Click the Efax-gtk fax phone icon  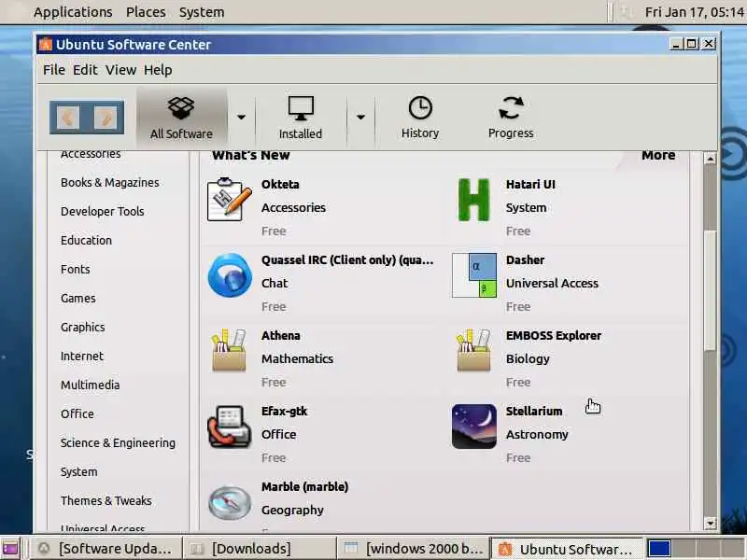point(229,427)
